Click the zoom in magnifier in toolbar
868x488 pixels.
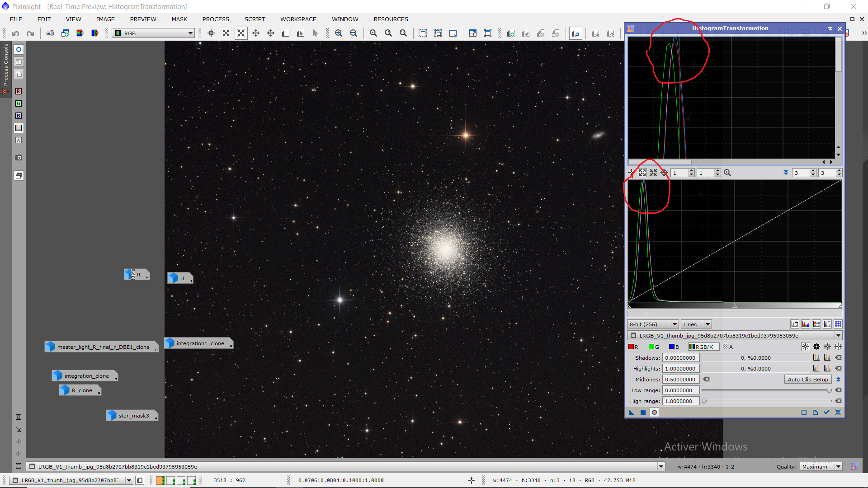click(339, 33)
